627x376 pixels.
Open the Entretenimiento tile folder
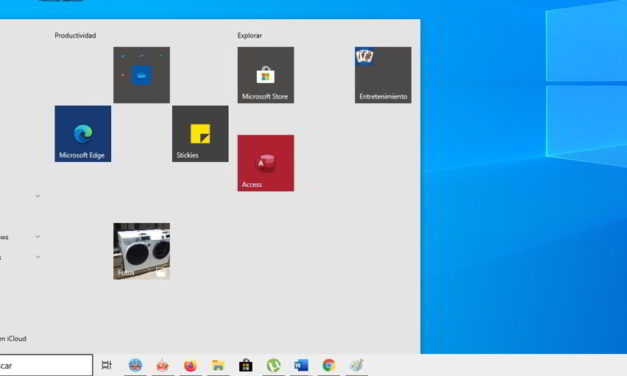tap(383, 75)
